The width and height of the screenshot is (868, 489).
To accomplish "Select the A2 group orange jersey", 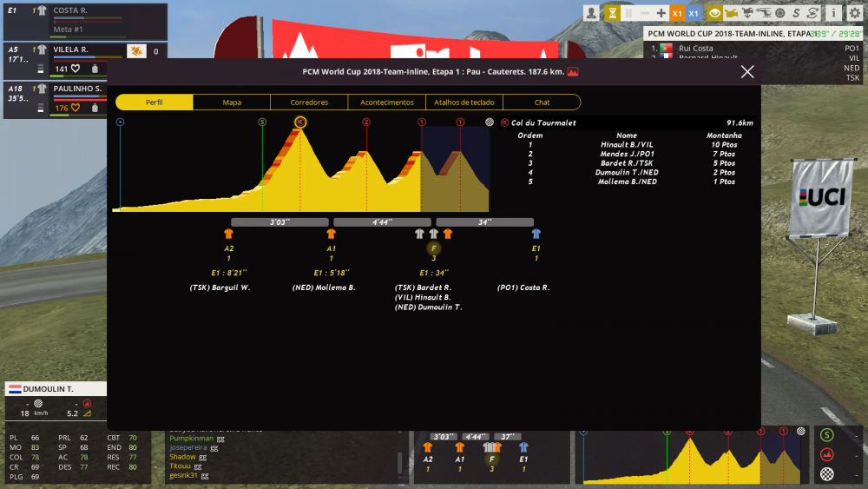I will [228, 234].
